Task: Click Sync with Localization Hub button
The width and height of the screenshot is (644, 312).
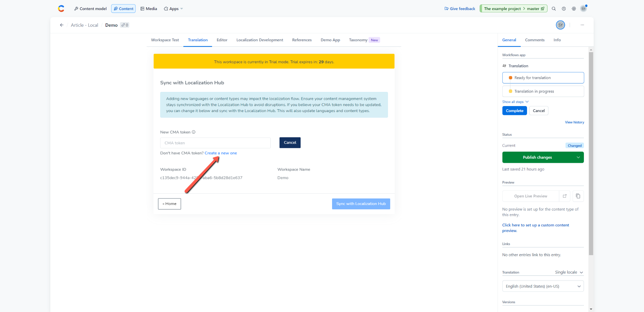Action: [x=361, y=204]
